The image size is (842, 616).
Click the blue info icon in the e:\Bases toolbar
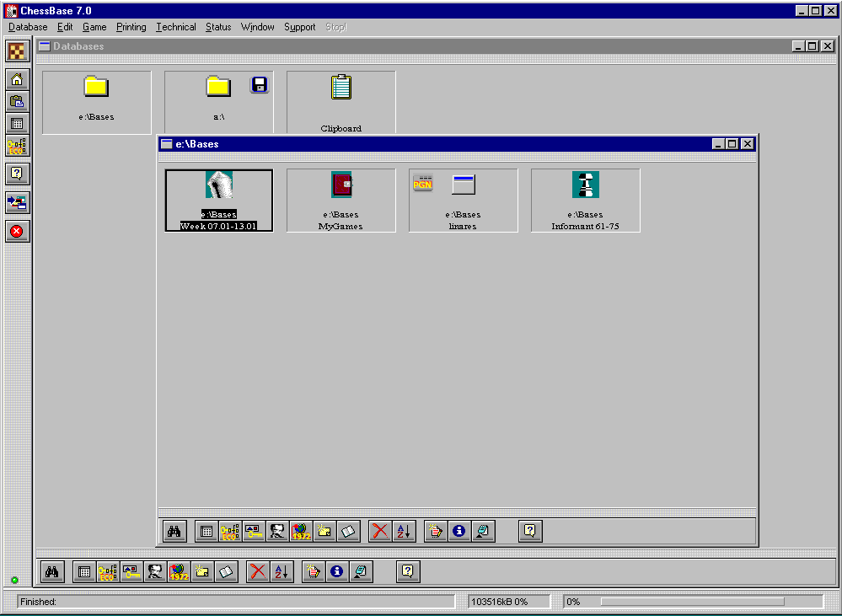[x=459, y=531]
